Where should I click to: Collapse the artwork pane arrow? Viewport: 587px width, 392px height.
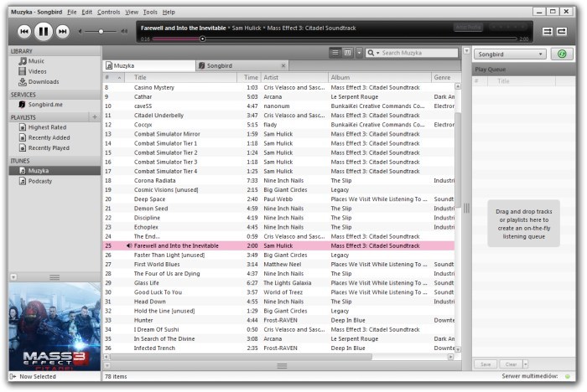tap(13, 277)
